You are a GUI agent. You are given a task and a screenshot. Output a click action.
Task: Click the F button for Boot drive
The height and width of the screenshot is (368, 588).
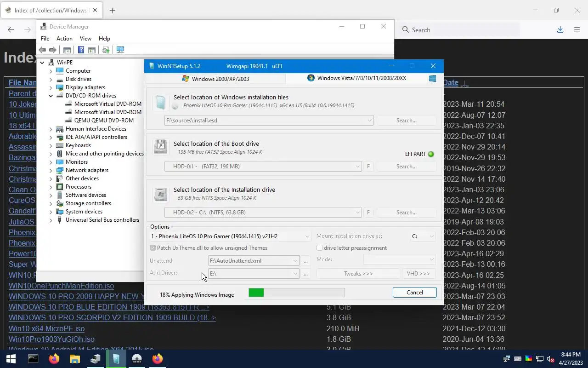tap(368, 167)
